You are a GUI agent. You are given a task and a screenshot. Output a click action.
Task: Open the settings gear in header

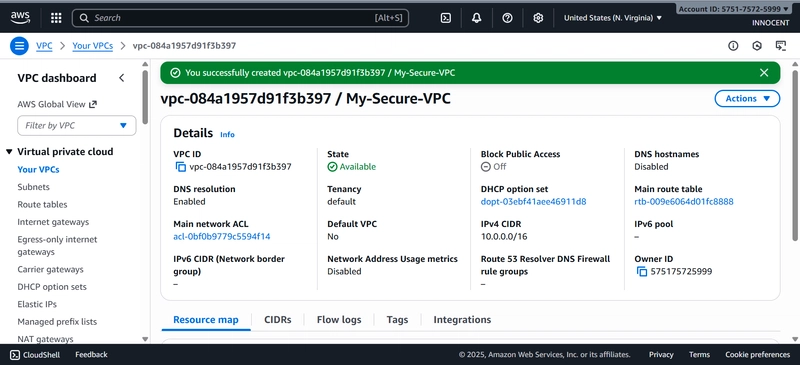click(x=538, y=18)
